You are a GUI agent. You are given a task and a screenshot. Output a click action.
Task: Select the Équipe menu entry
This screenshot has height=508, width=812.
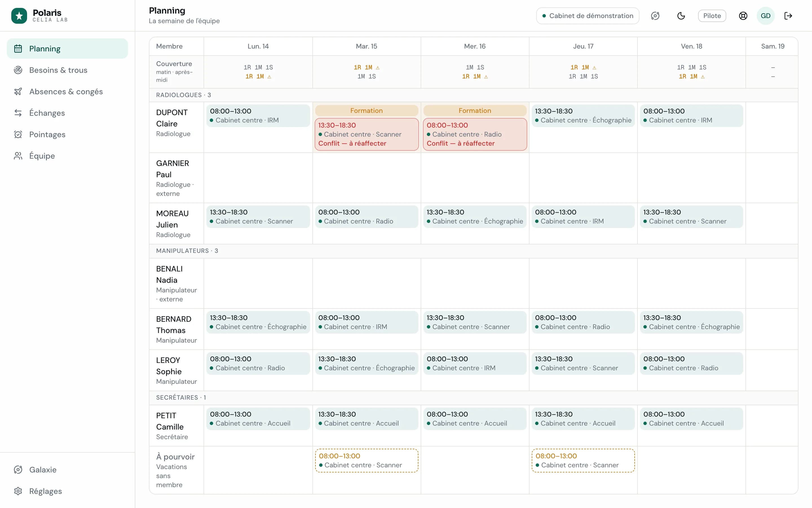point(67,156)
